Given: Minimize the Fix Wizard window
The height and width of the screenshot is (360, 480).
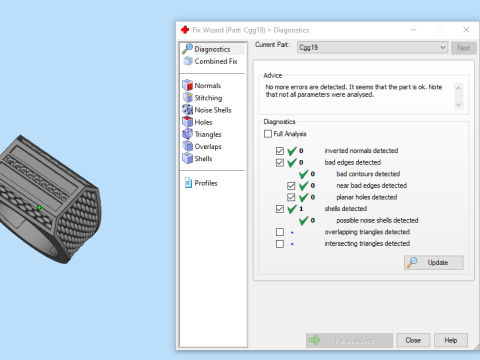Looking at the screenshot, I should pyautogui.click(x=413, y=30).
